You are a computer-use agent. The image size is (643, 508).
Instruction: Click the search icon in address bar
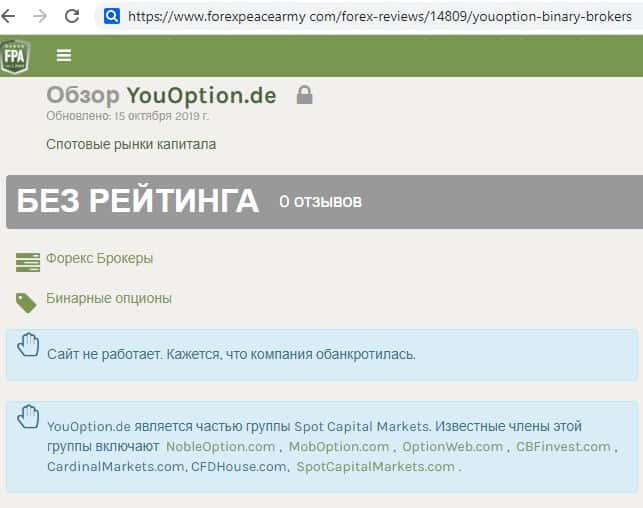click(x=112, y=16)
